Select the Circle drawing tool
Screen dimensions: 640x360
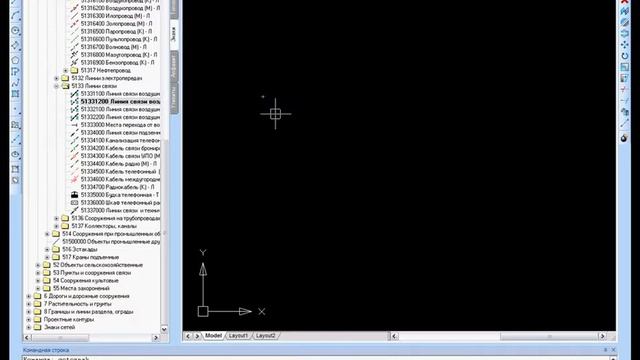15,31
